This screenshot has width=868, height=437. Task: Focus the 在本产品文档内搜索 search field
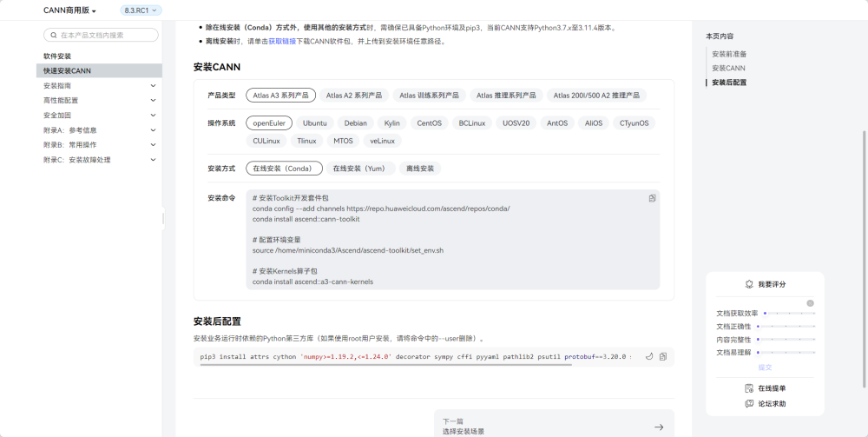pos(101,35)
